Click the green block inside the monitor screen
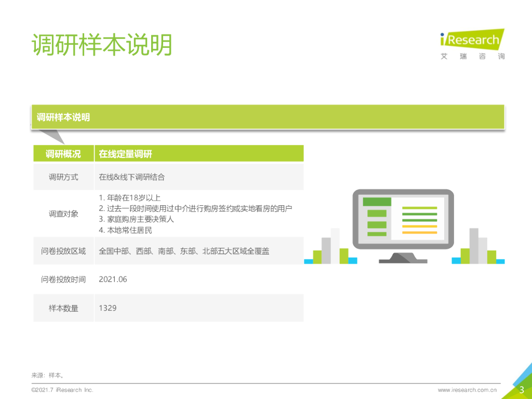This screenshot has width=532, height=399. coord(377,202)
